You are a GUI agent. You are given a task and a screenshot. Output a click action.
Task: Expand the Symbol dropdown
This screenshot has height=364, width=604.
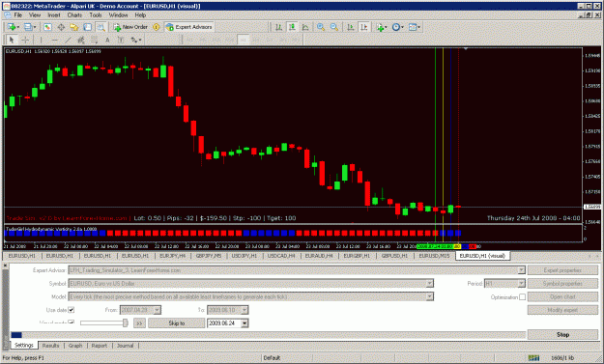429,284
